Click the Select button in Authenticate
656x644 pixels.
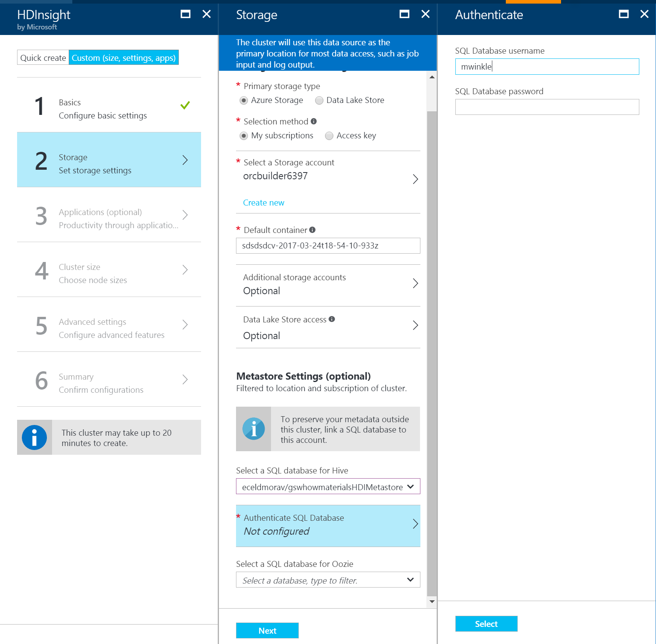click(x=486, y=624)
